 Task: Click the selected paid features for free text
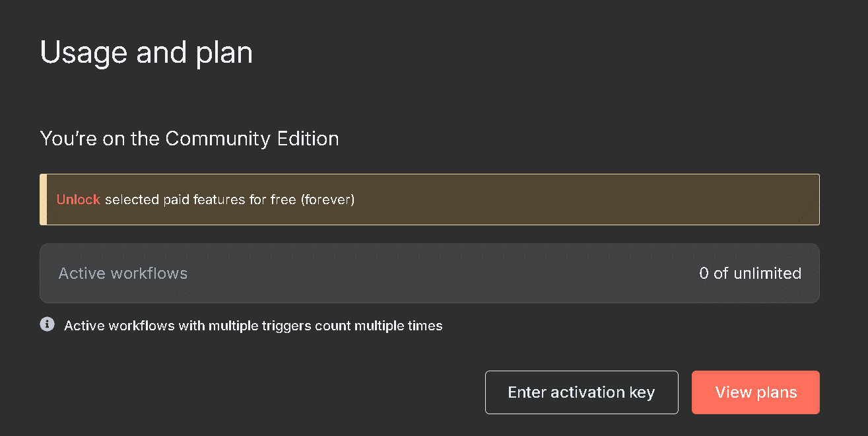point(200,200)
